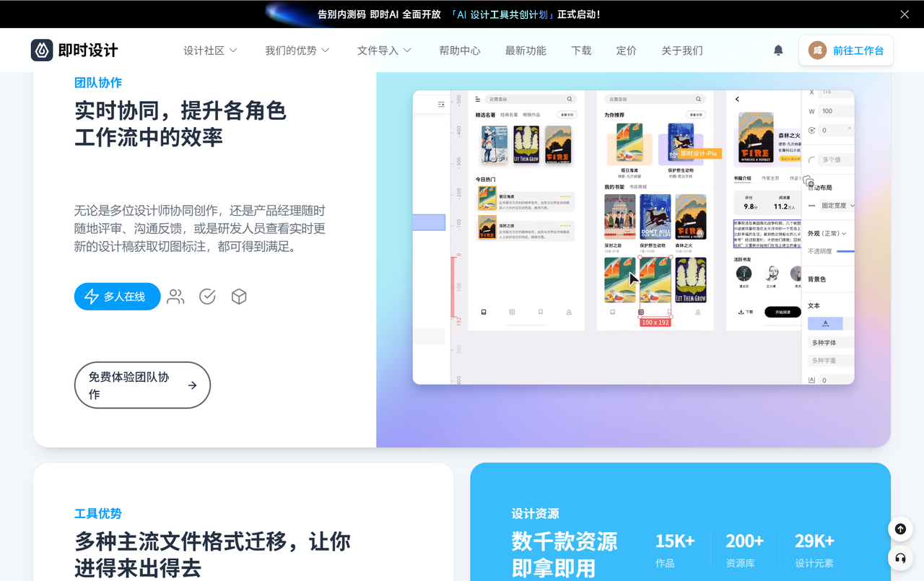Viewport: 924px width, 581px height.
Task: Close the top announcement banner
Action: tap(905, 14)
